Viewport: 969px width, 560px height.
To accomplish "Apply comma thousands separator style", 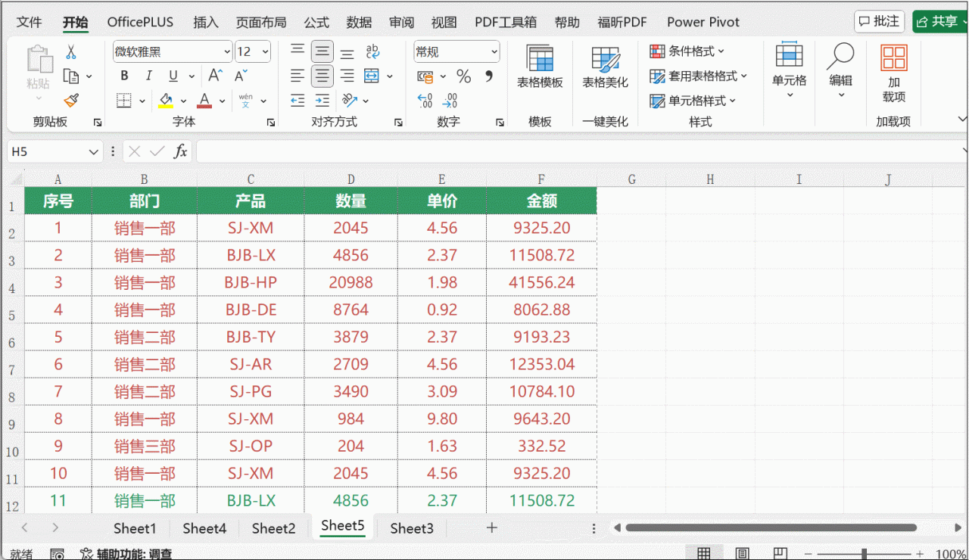I will click(489, 76).
